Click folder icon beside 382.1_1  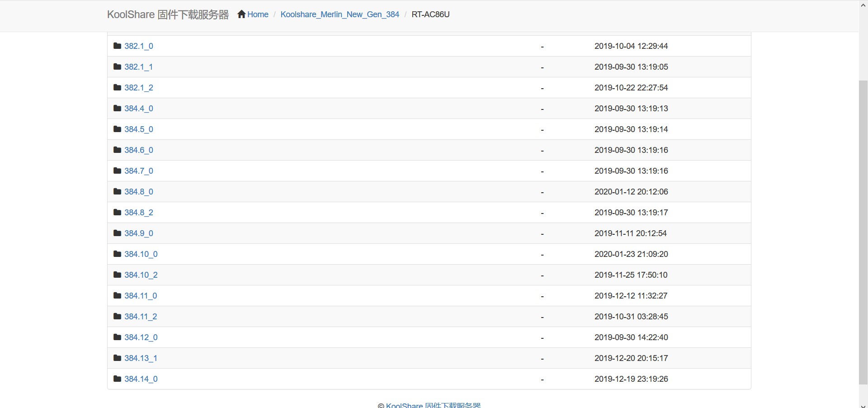point(118,66)
